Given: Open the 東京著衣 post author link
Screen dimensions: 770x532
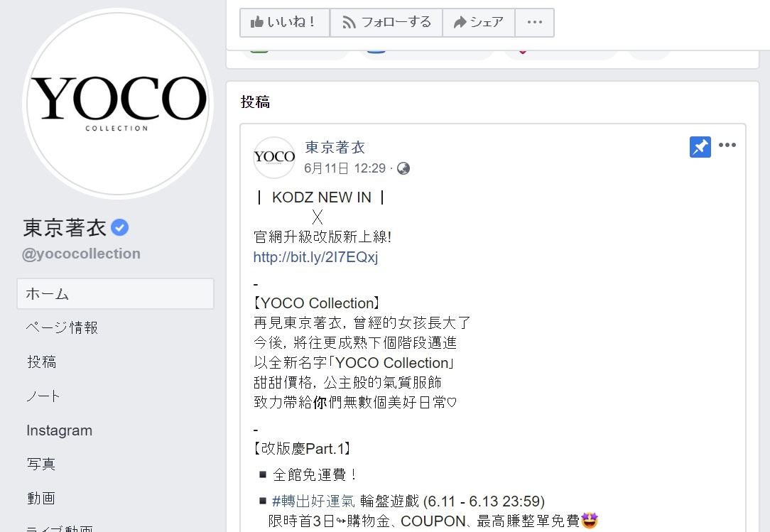Looking at the screenshot, I should click(335, 147).
